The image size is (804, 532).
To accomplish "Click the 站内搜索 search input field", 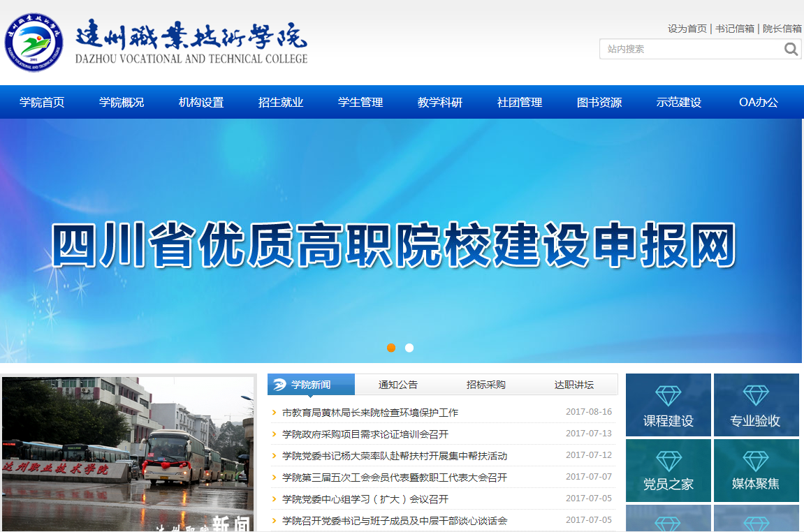I will [688, 49].
